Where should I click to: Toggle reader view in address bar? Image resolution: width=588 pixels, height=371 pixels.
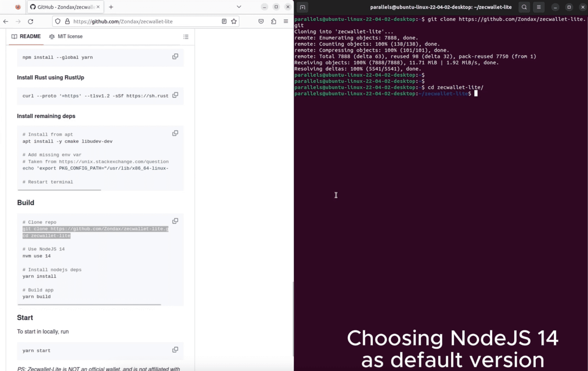(x=224, y=21)
